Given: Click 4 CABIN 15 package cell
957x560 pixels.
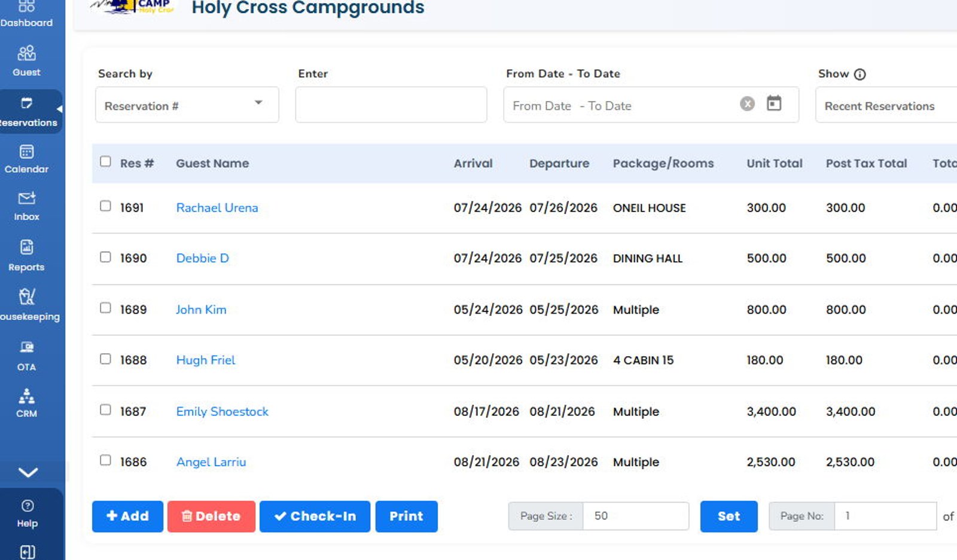Looking at the screenshot, I should (643, 360).
